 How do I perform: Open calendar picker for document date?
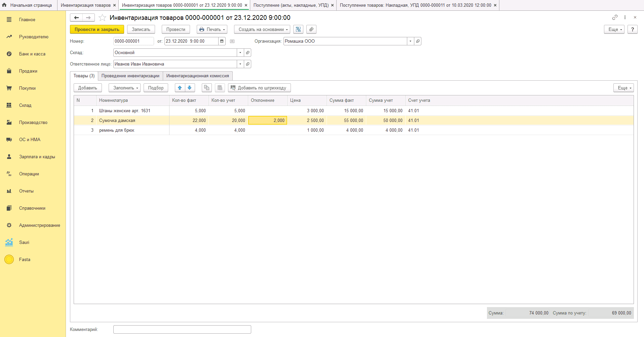(222, 41)
